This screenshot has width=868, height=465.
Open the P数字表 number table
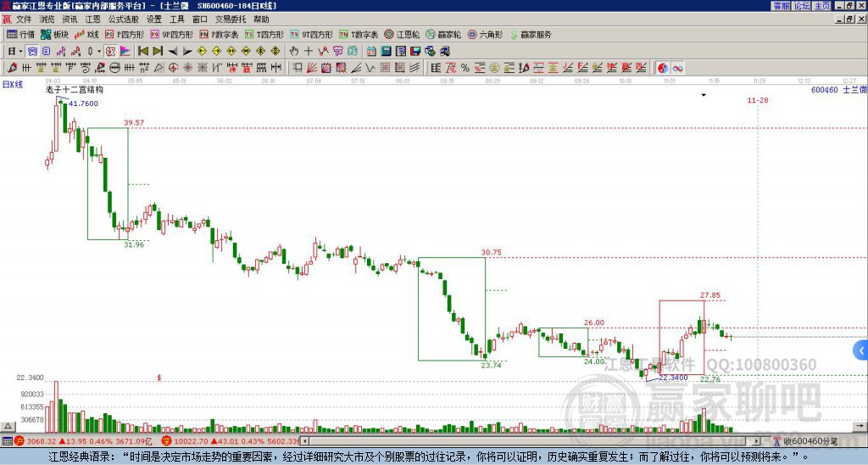[219, 34]
